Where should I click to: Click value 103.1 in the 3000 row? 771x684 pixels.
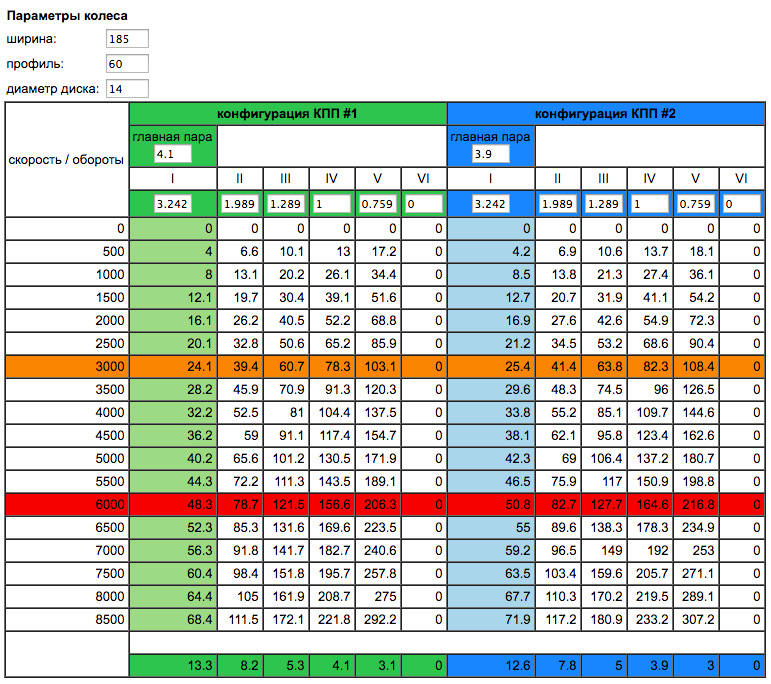(x=380, y=366)
